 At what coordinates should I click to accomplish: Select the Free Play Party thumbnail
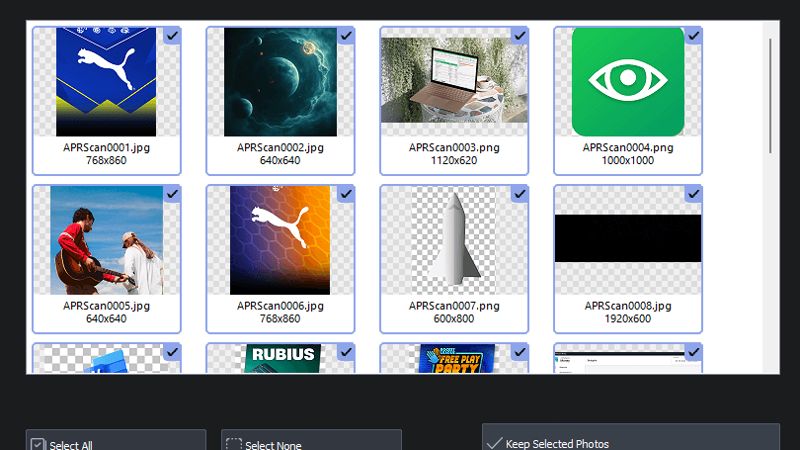(457, 358)
